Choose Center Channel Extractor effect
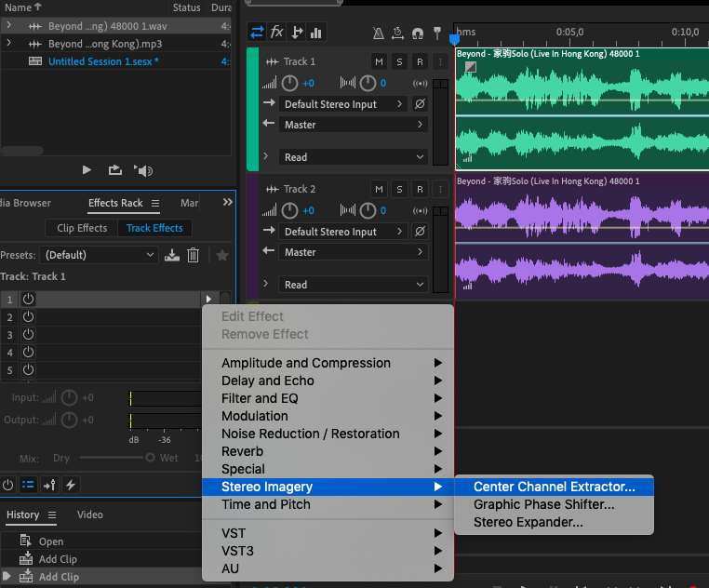 click(x=554, y=487)
